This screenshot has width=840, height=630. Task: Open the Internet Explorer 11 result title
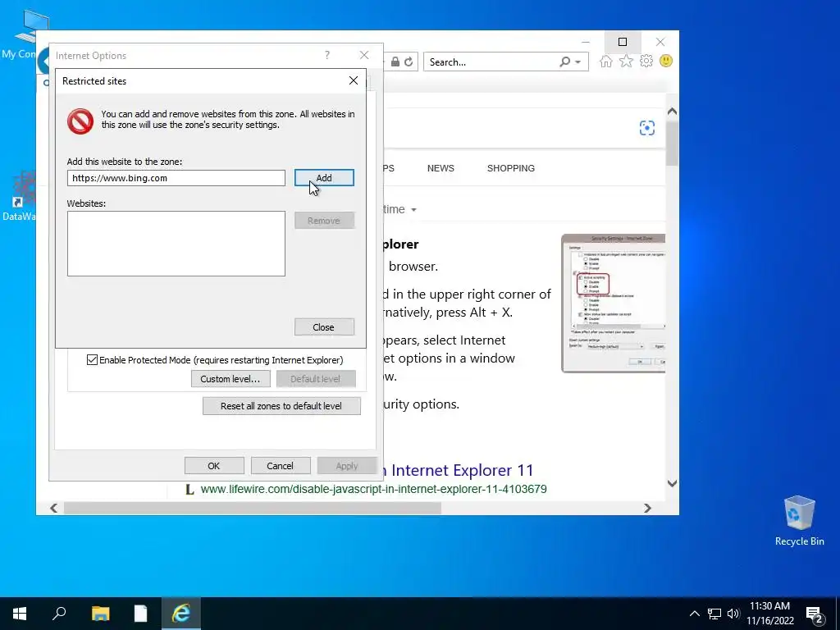tap(458, 470)
